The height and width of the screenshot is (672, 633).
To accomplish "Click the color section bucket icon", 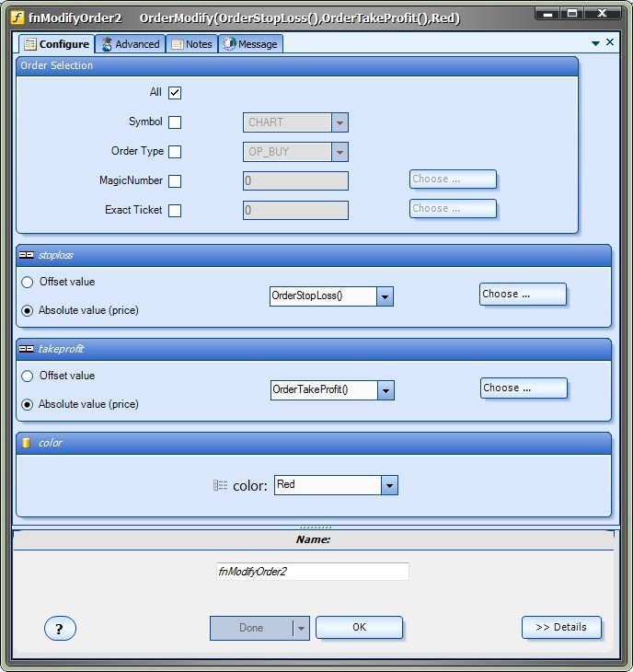I will pos(26,443).
